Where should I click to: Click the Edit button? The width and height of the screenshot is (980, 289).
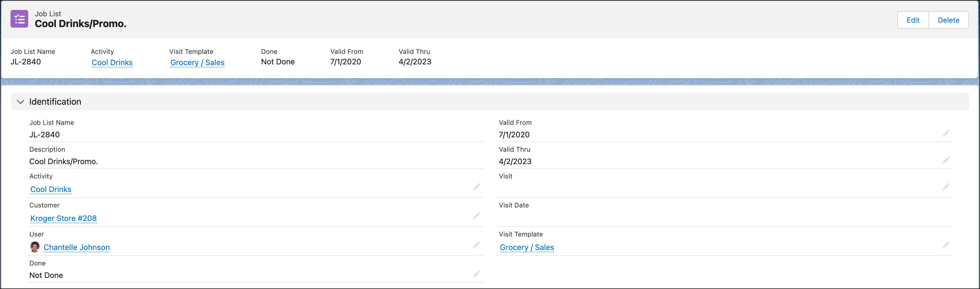click(913, 20)
